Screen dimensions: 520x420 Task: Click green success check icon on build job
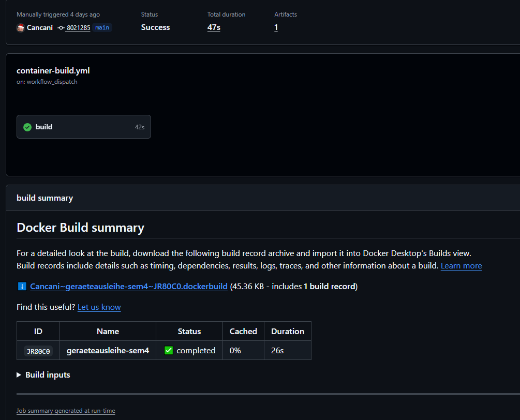click(27, 127)
